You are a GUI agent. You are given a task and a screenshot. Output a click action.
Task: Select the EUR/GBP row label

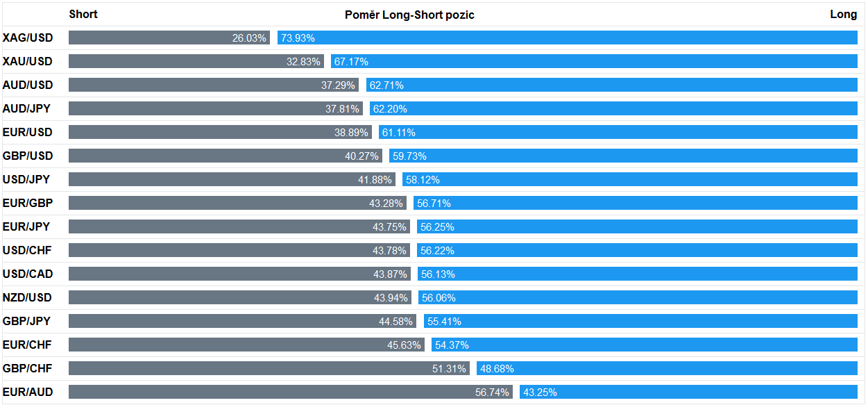[28, 203]
